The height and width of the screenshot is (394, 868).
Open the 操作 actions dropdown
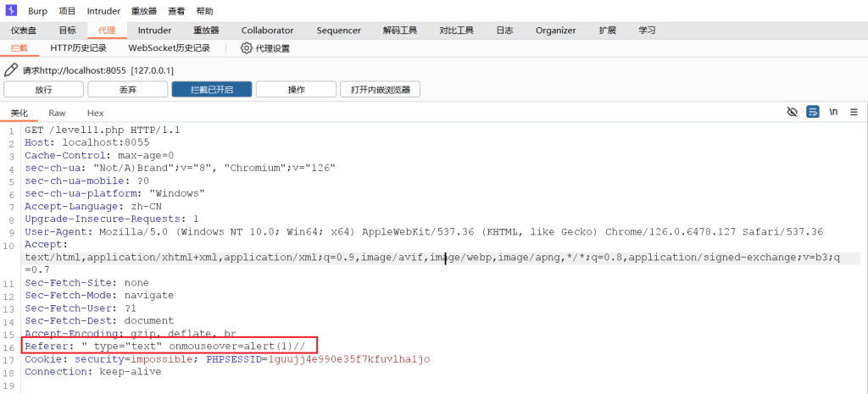coord(296,90)
